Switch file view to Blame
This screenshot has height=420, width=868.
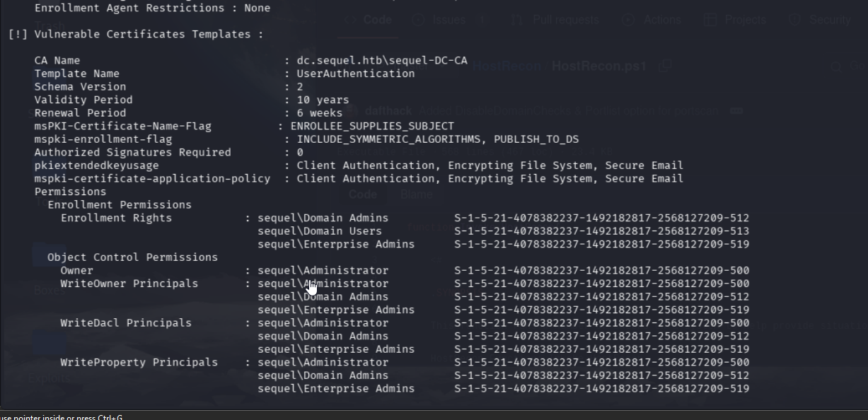pyautogui.click(x=417, y=194)
